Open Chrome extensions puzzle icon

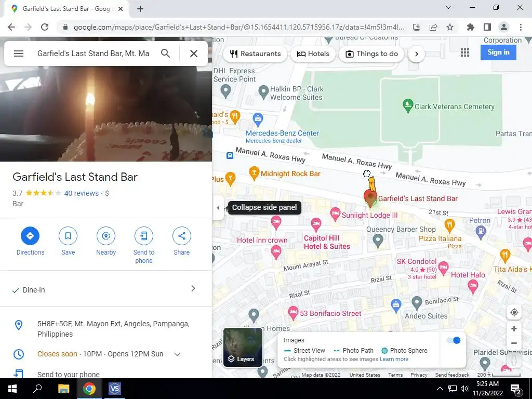pyautogui.click(x=470, y=27)
